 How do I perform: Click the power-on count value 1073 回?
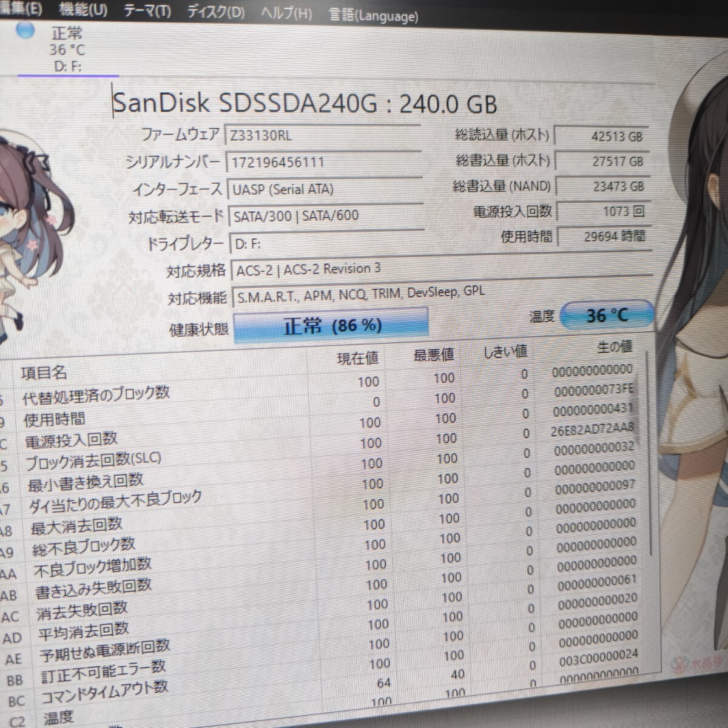(x=604, y=212)
